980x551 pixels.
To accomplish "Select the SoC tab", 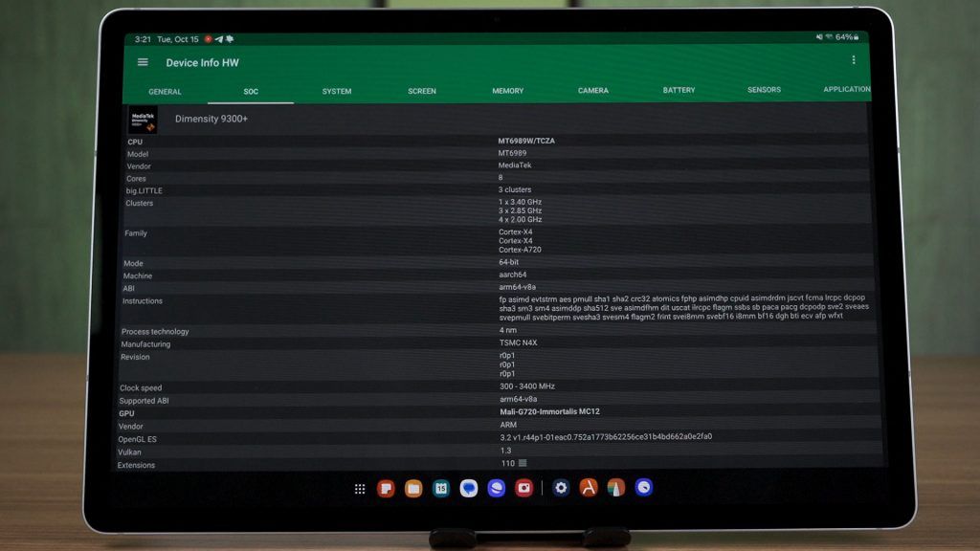I will click(251, 91).
